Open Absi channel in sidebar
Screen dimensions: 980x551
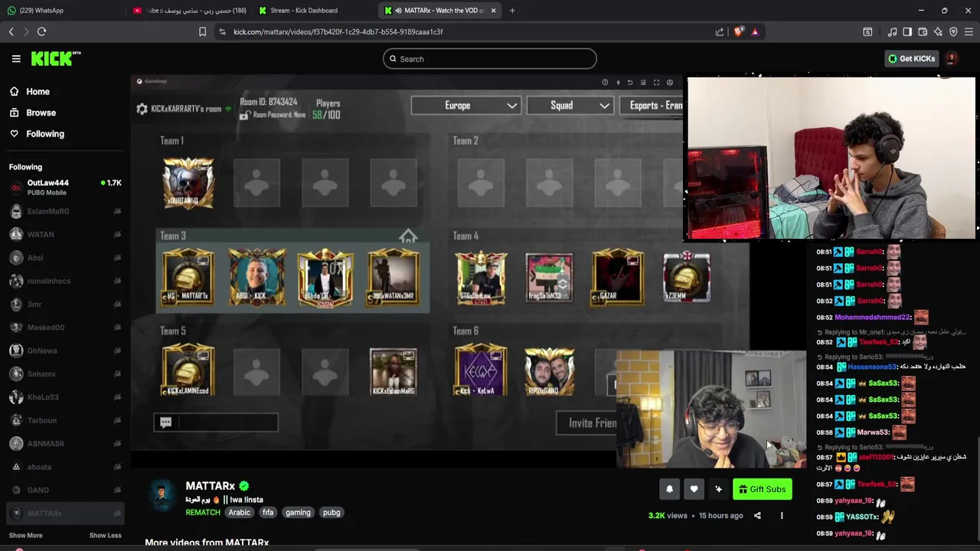[64, 258]
